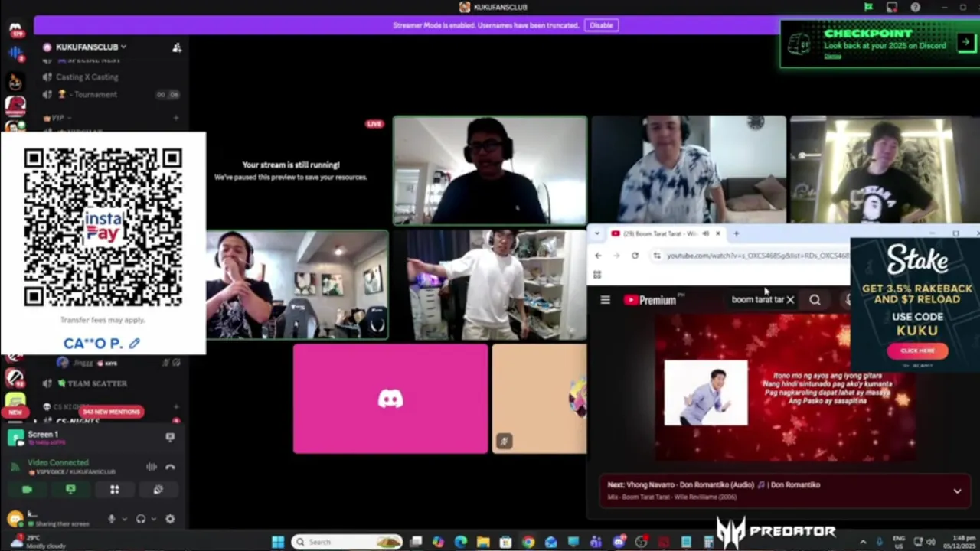Add a channel to the VIP category
Viewport: 980px width, 551px height.
coord(176,118)
